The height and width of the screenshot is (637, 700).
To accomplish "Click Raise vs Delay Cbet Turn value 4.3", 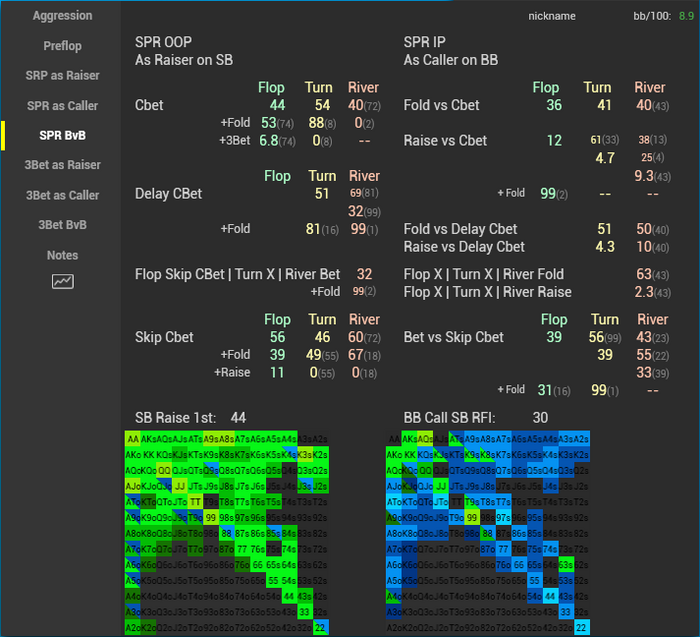I will (x=605, y=246).
